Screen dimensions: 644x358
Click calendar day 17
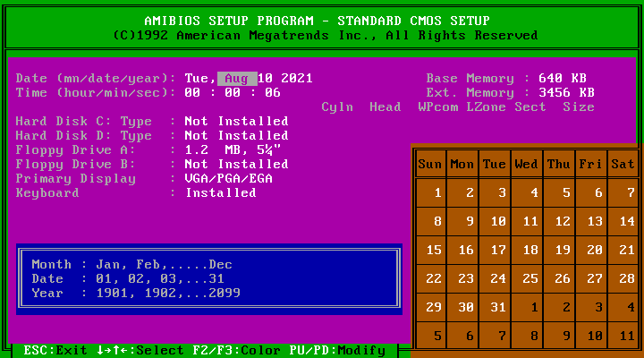(x=498, y=250)
